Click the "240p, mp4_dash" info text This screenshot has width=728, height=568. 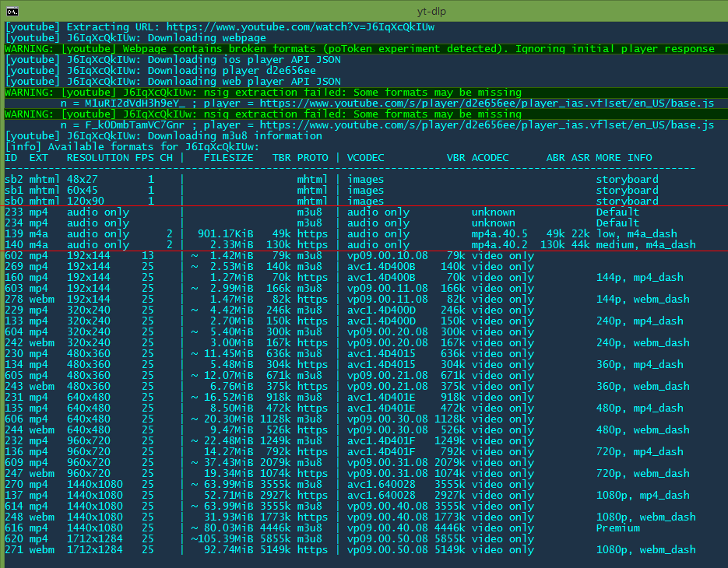[640, 321]
